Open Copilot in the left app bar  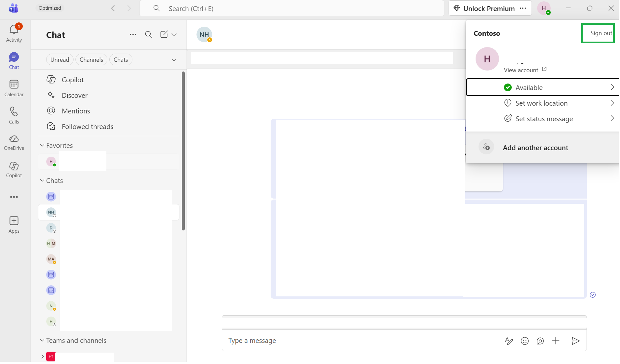[x=14, y=170]
